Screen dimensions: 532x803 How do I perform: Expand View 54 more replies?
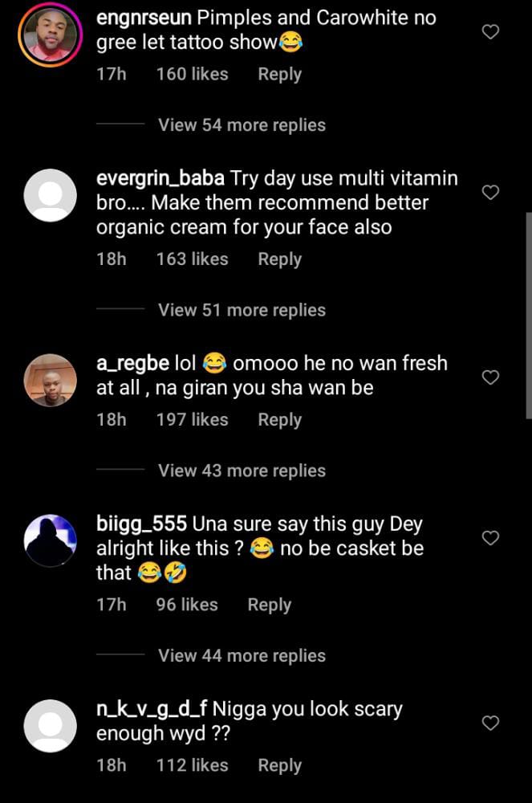[242, 125]
